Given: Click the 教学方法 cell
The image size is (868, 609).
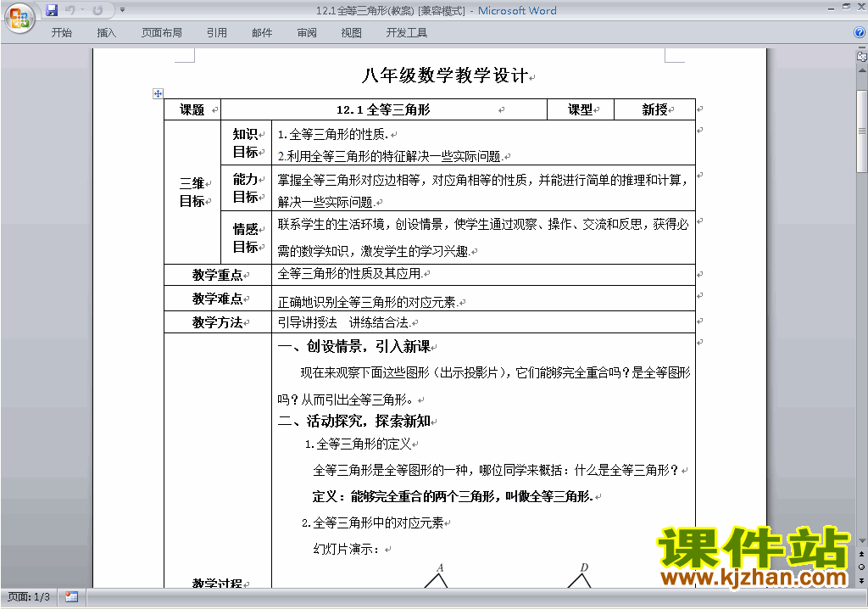Looking at the screenshot, I should coord(218,322).
